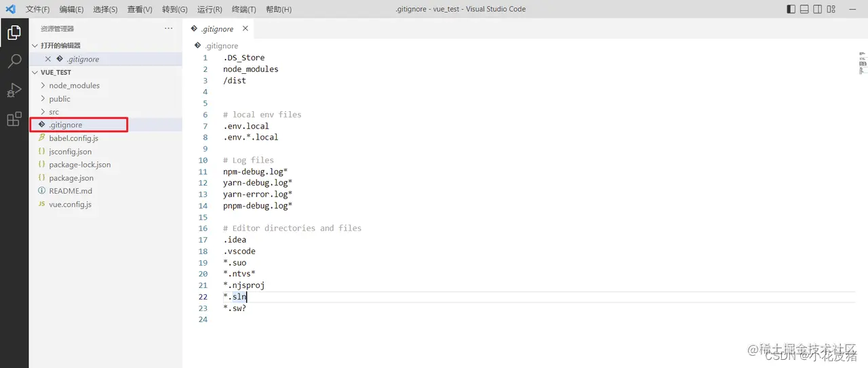The image size is (868, 368).
Task: Collapse the 打开的编辑器 section
Action: (x=105, y=45)
